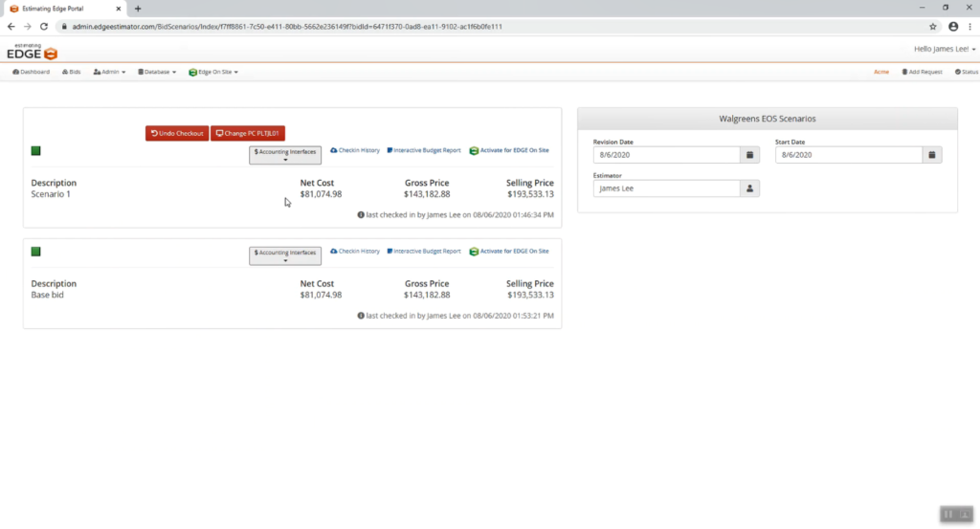Click the Estimator name input field
The image size is (980, 529).
pos(666,188)
